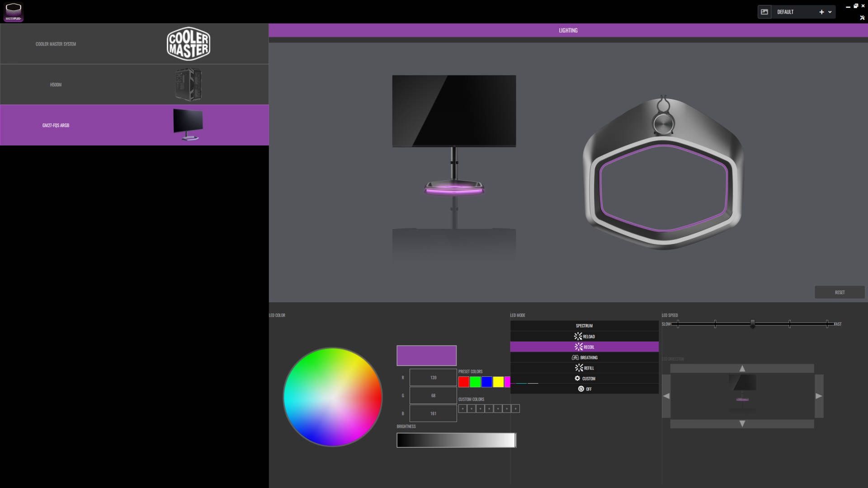Set LED direction down with arrow
Image resolution: width=868 pixels, height=488 pixels.
[742, 424]
